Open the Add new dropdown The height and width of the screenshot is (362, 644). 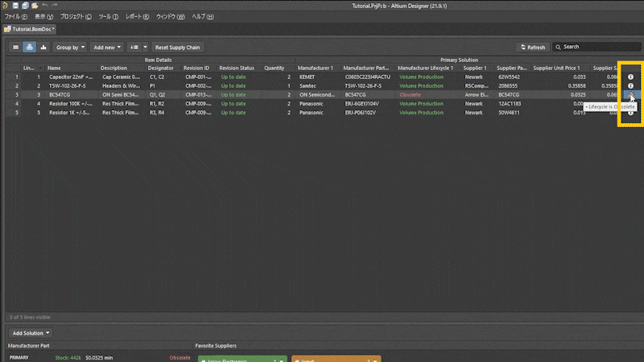click(x=107, y=47)
